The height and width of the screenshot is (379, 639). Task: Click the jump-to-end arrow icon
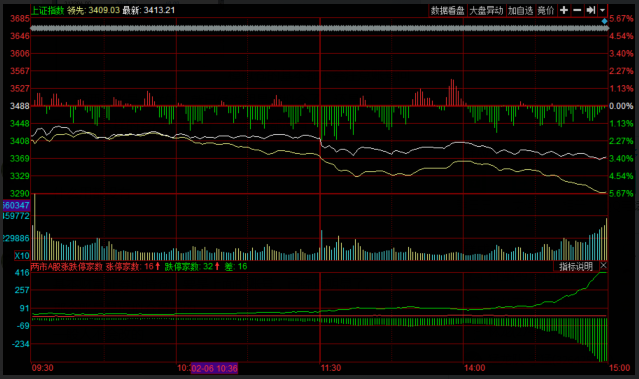pos(591,10)
